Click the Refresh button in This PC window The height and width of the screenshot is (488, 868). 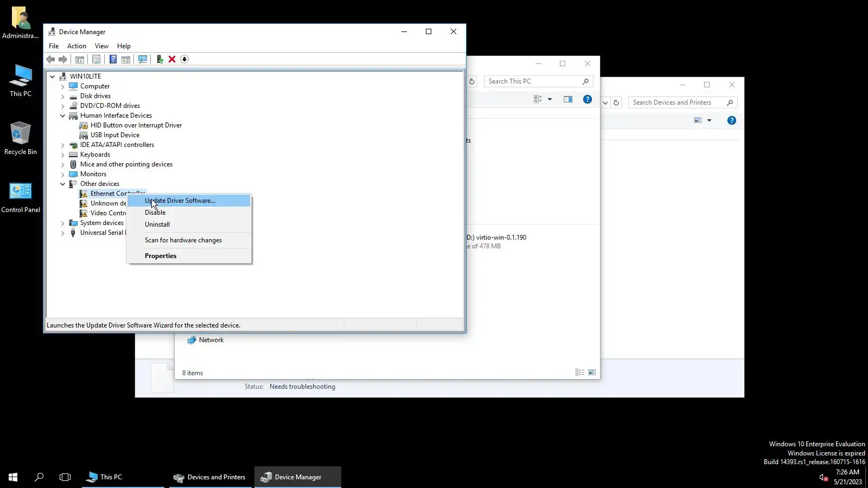[x=472, y=81]
